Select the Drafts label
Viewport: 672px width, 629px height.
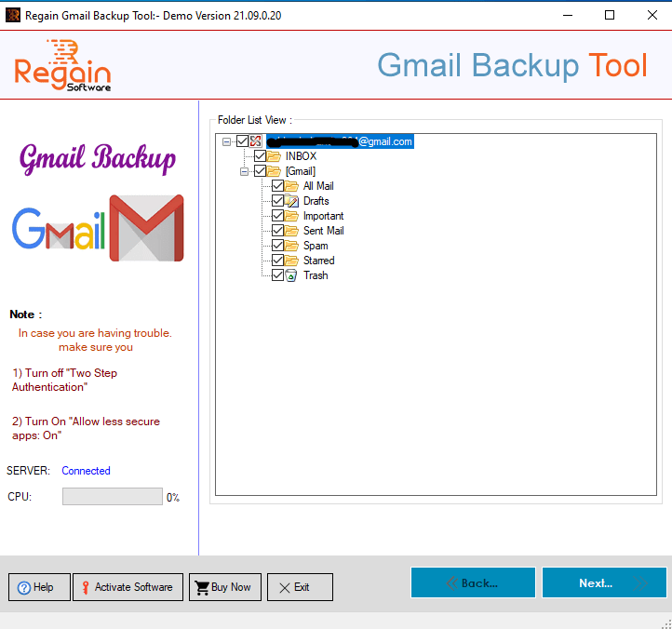316,201
